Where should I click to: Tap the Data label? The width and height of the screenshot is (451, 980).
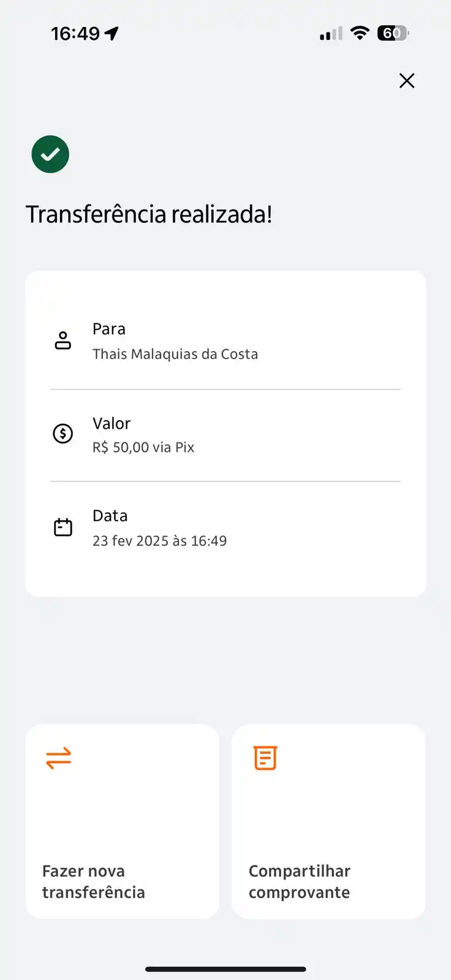coord(110,516)
